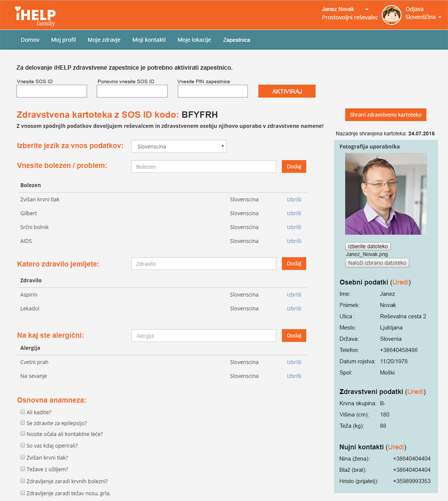The height and width of the screenshot is (501, 448).
Task: Delete the Na sevanje allergy row
Action: (294, 376)
